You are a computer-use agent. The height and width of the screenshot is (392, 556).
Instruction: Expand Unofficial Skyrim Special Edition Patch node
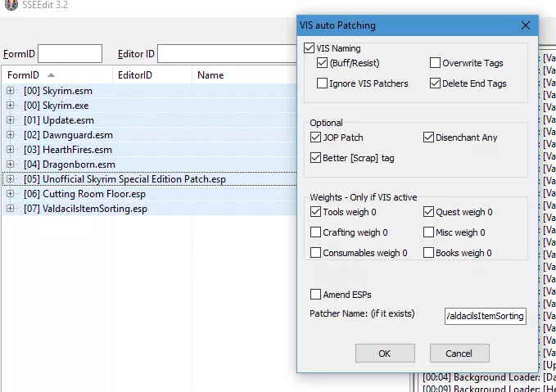10,179
